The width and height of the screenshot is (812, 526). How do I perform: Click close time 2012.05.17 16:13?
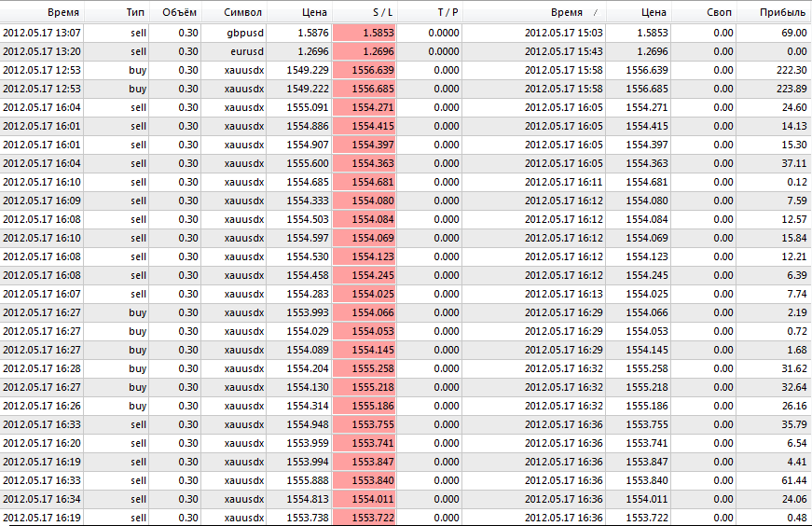coord(563,295)
